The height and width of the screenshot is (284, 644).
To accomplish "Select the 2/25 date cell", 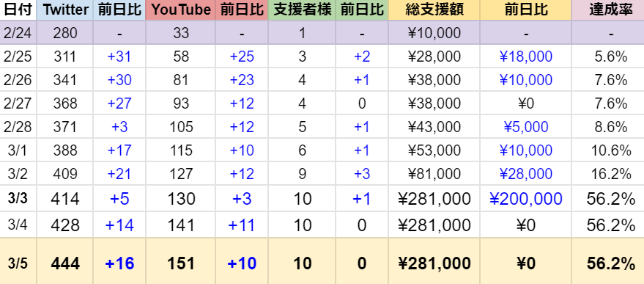I will [x=18, y=56].
